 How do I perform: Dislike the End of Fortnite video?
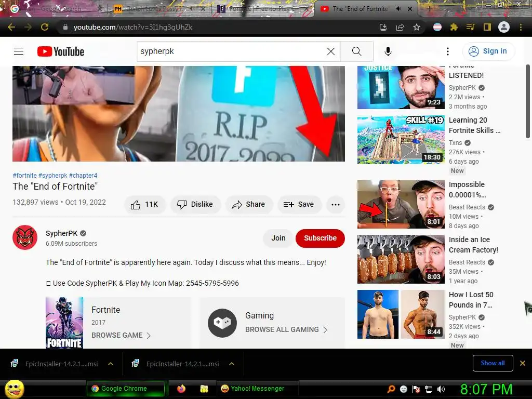(195, 204)
